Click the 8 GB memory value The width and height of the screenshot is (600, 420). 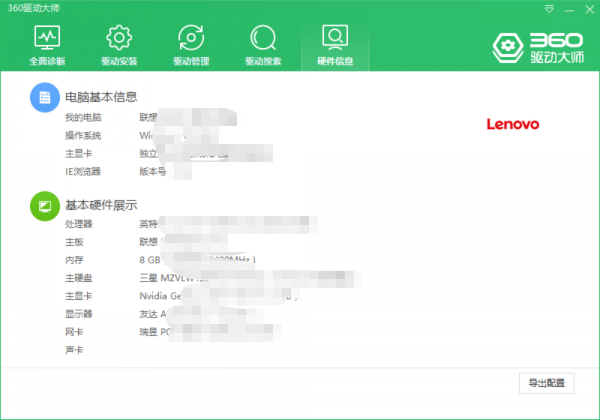point(150,260)
